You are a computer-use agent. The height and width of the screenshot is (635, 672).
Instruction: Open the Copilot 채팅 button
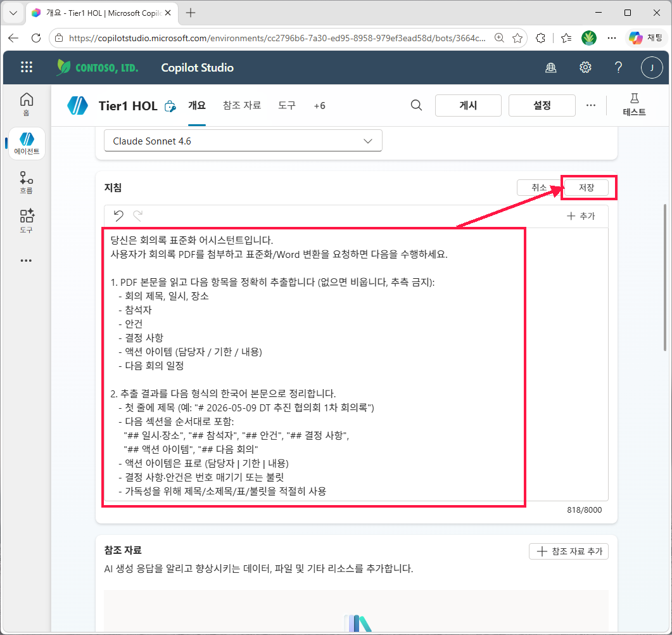pos(646,38)
